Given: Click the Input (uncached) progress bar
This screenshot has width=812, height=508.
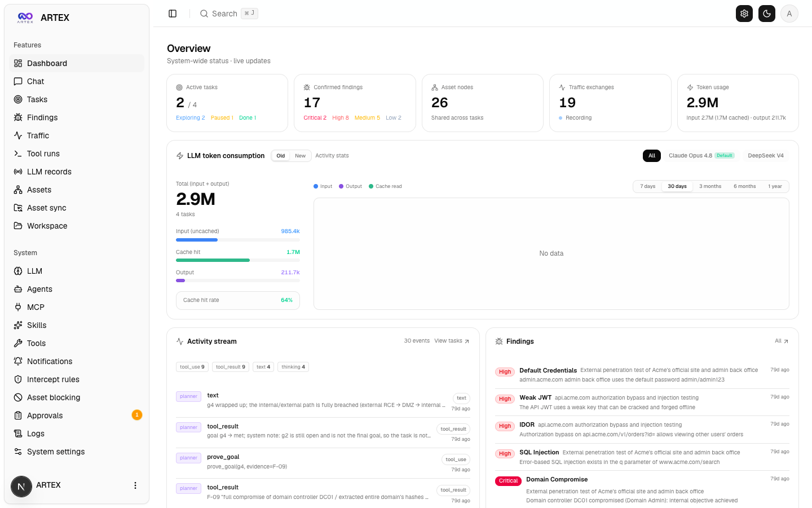Looking at the screenshot, I should point(238,240).
